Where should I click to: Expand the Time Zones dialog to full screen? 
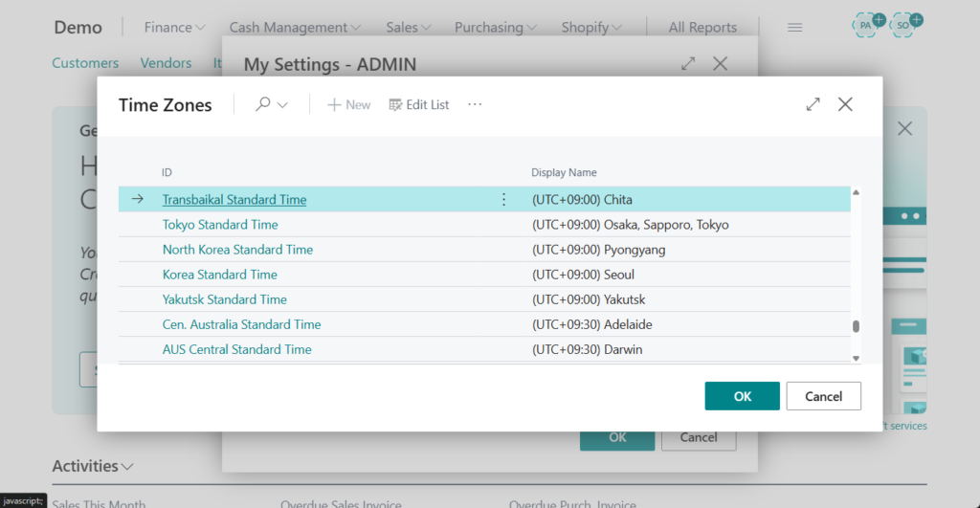click(813, 104)
